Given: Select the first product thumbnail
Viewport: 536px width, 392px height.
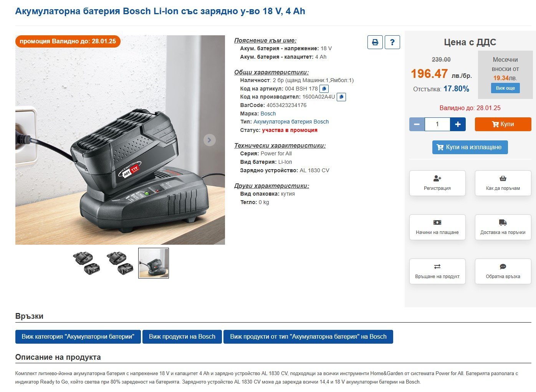Looking at the screenshot, I should point(88,263).
